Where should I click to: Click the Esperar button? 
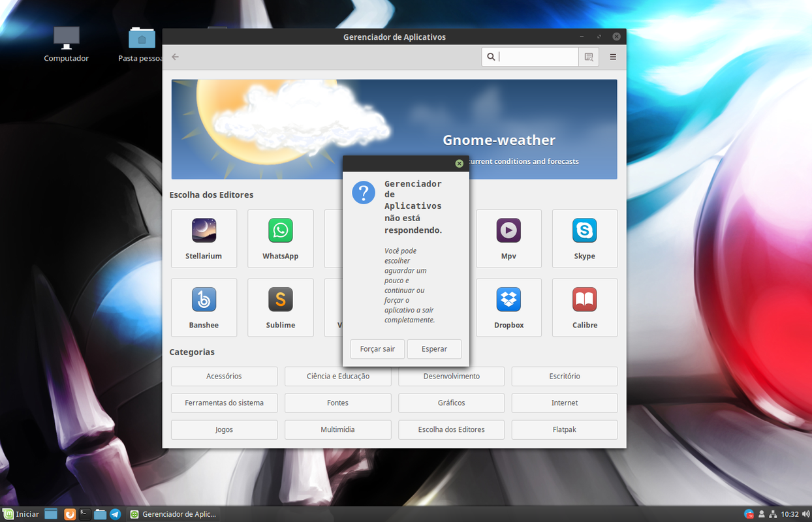click(434, 349)
